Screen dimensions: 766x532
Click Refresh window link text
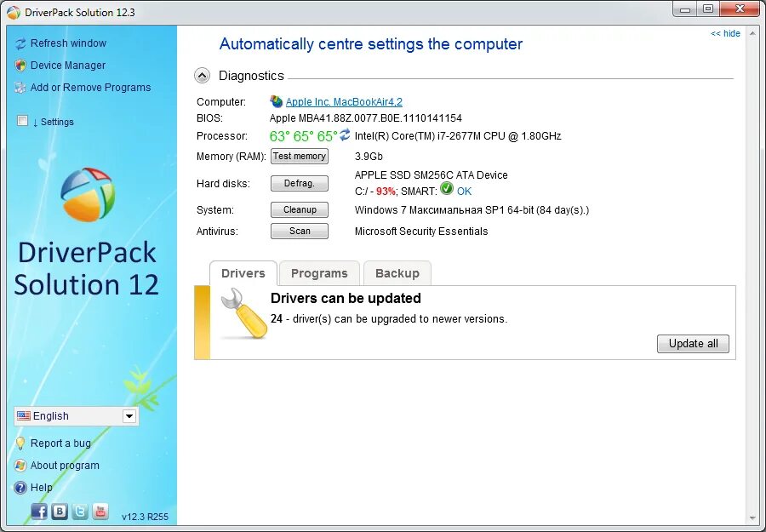point(68,43)
